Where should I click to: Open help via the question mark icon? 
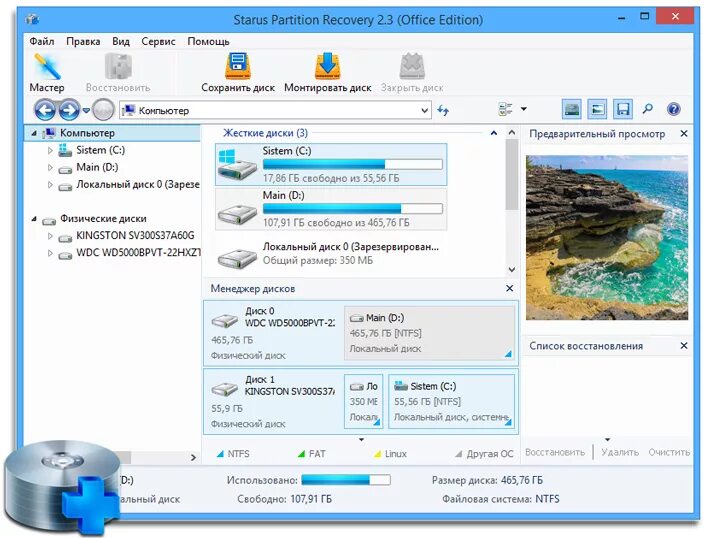coord(674,109)
